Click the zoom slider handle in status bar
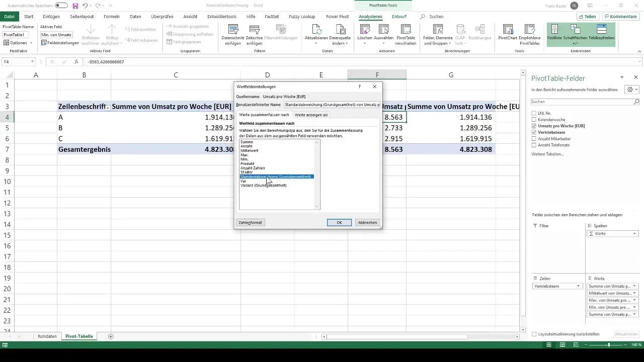The width and height of the screenshot is (644, 362). (608, 345)
